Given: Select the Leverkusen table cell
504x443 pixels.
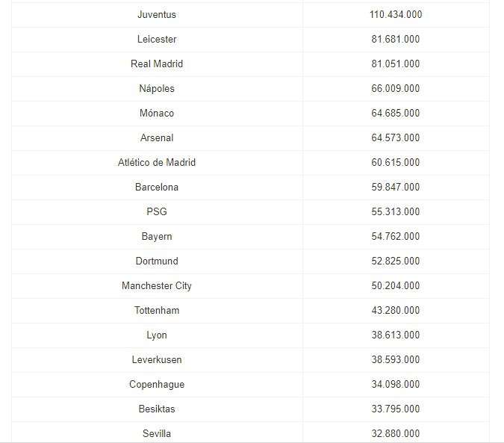Looking at the screenshot, I should point(157,359).
